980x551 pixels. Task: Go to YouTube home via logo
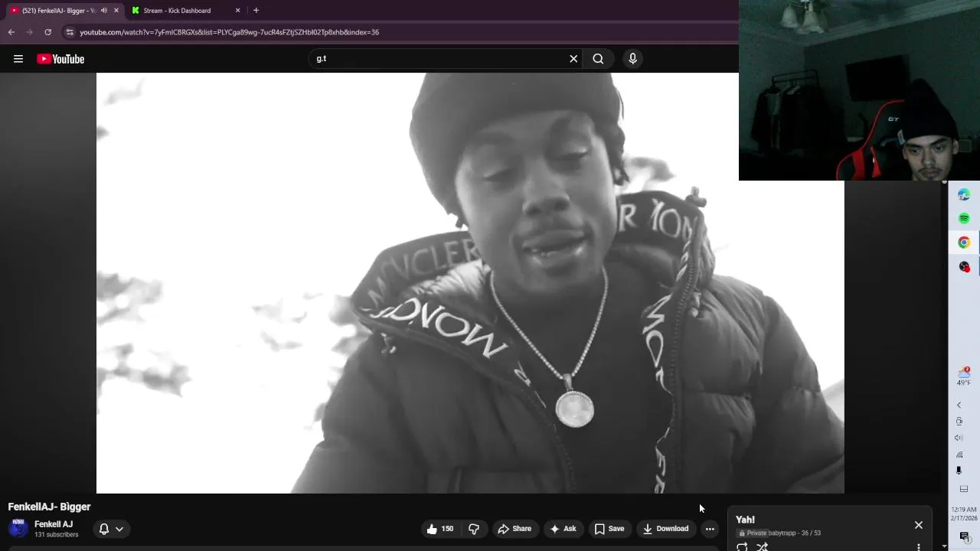[60, 59]
